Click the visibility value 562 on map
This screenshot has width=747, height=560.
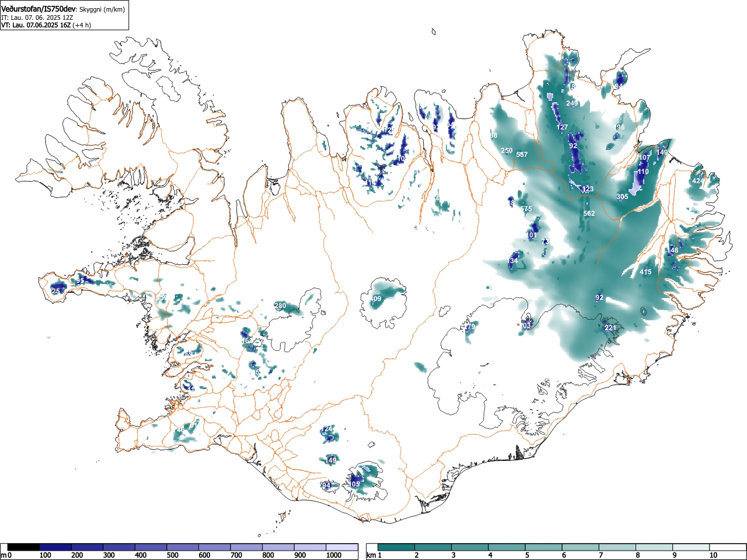coord(589,213)
